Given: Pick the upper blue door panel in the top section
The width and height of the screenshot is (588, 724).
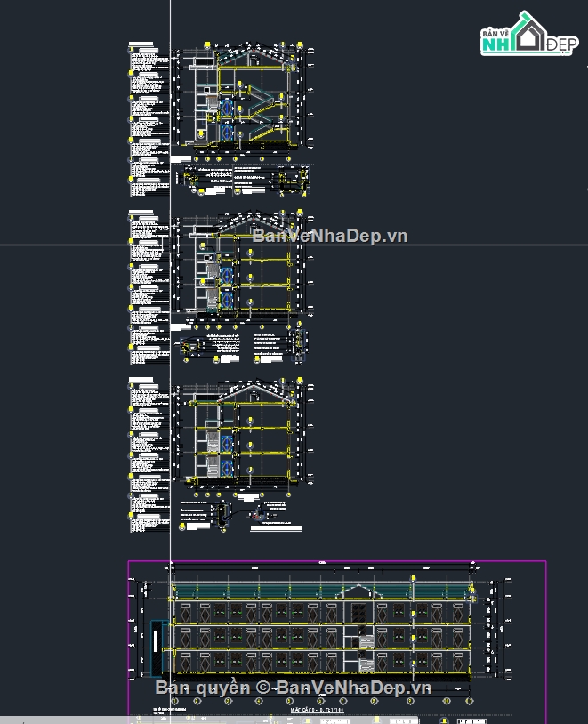Looking at the screenshot, I should (226, 108).
